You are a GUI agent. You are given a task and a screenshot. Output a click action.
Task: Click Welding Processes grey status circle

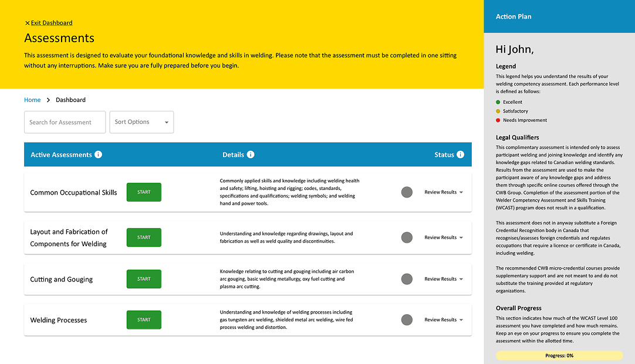[x=407, y=320]
